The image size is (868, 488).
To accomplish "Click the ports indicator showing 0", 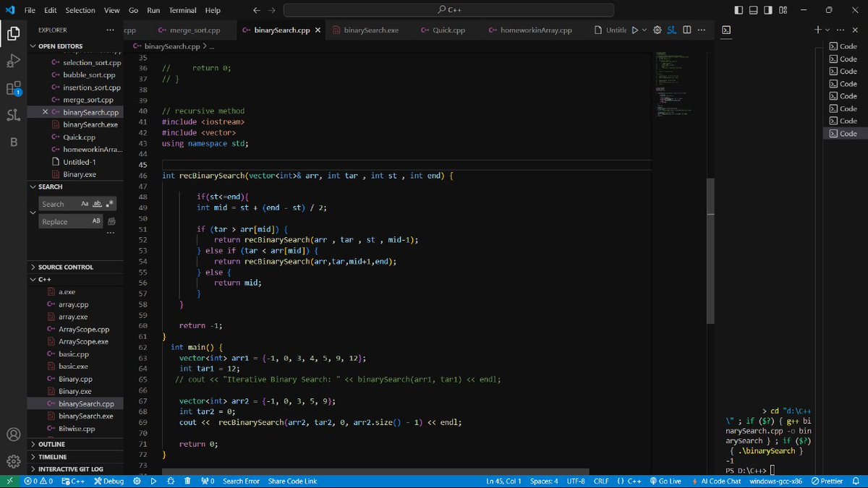I will pos(208,481).
